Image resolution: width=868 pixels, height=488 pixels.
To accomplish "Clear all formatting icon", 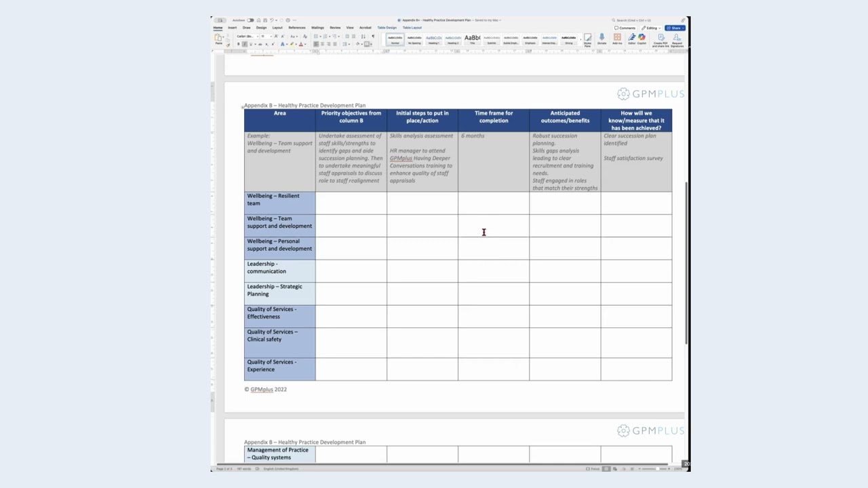I will [x=305, y=36].
